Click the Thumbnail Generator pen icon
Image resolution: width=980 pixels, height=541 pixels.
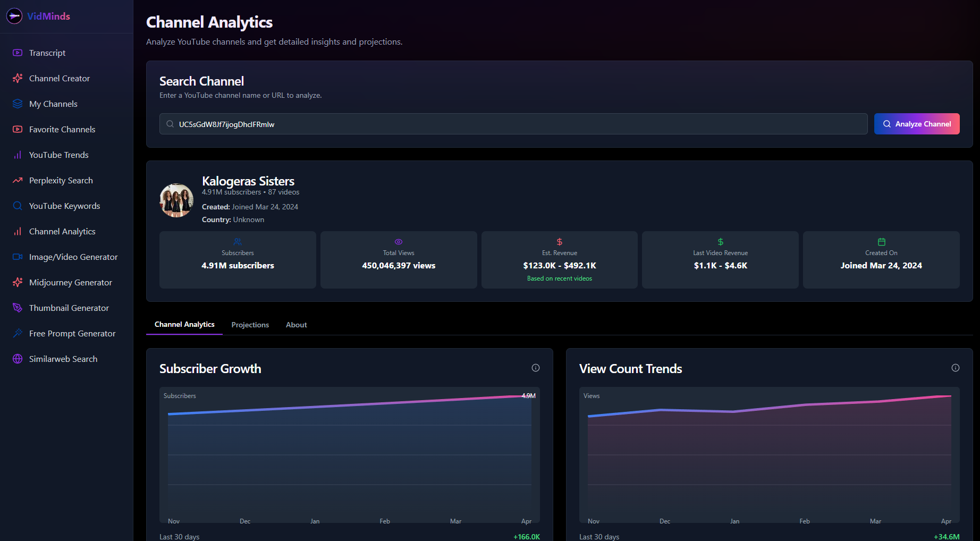click(x=18, y=308)
